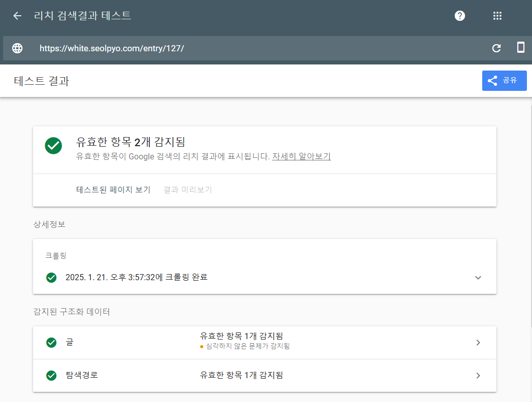Screen dimensions: 532x402
Task: Select the 글 유효한 항목 1개 감지됨 text
Action: [241, 336]
